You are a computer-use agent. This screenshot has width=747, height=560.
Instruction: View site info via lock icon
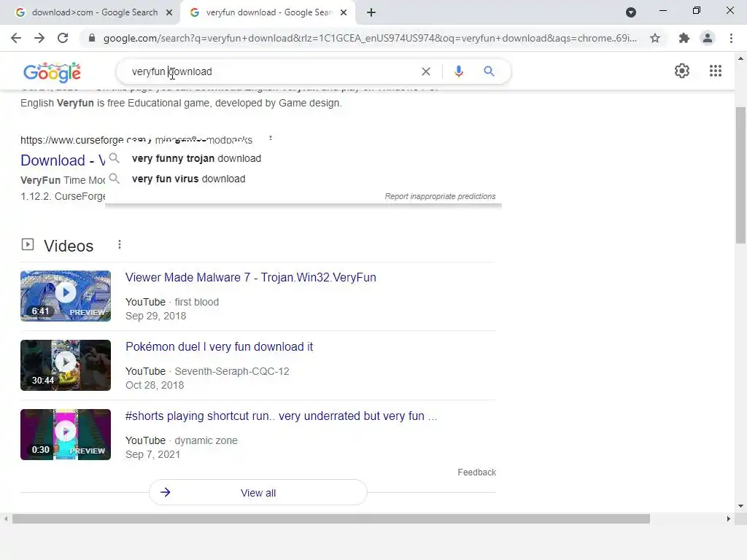pyautogui.click(x=92, y=38)
